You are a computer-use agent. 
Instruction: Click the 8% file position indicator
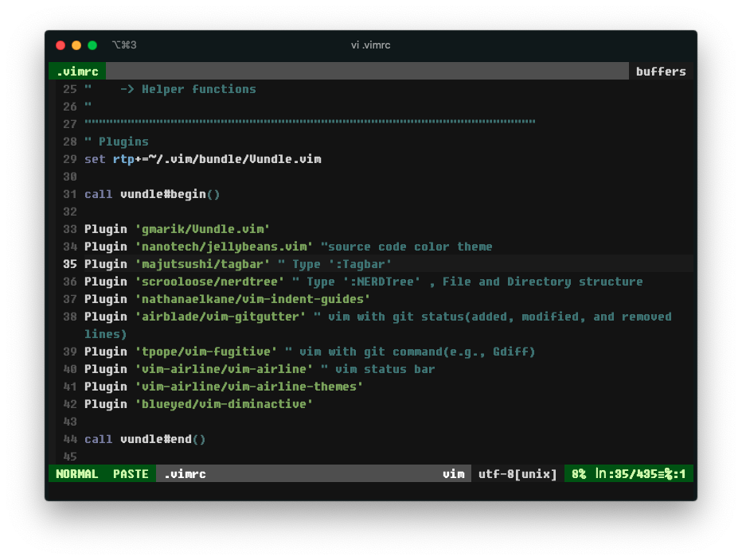pos(578,474)
